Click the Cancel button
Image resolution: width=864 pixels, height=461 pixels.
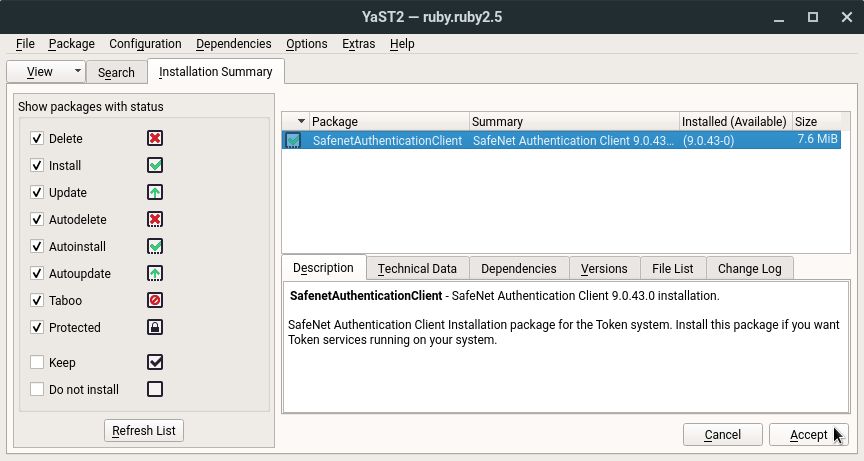point(722,435)
